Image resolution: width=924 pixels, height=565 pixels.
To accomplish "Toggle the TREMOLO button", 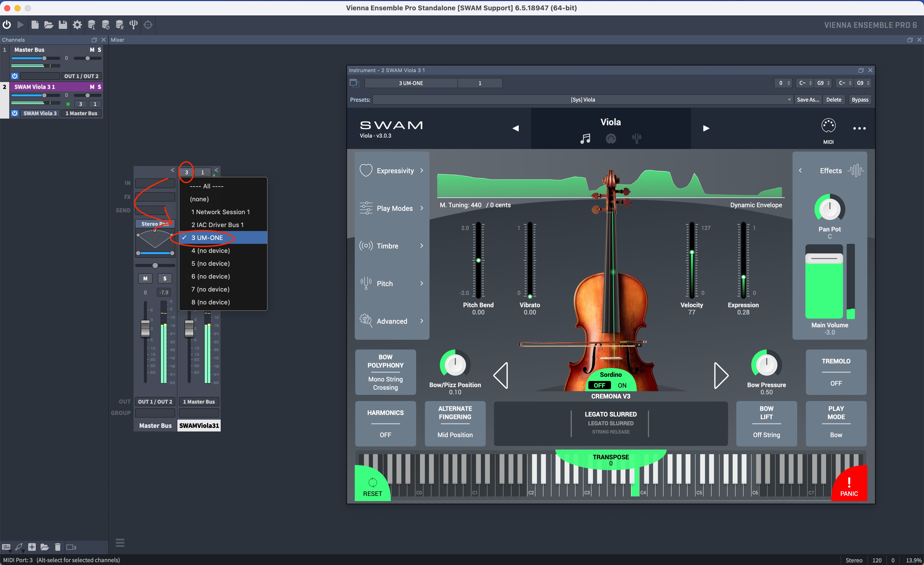I will (x=836, y=372).
